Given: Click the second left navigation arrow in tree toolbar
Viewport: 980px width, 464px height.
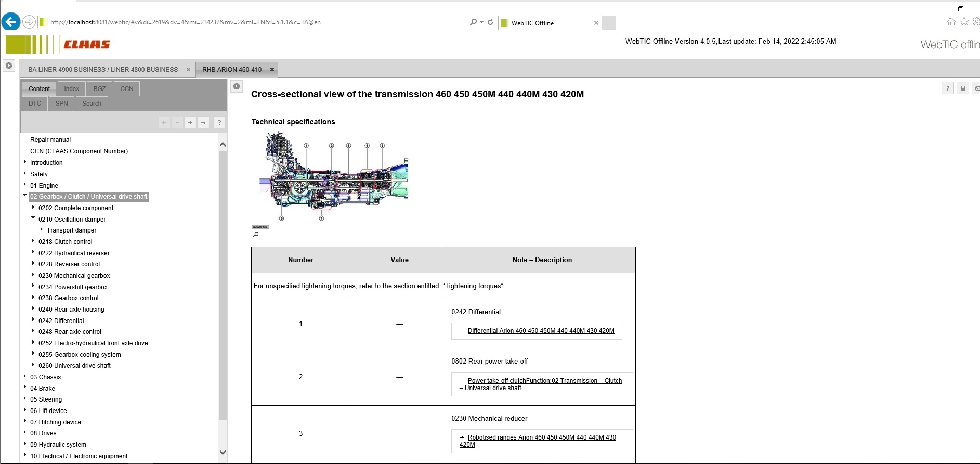Looking at the screenshot, I should (x=177, y=123).
